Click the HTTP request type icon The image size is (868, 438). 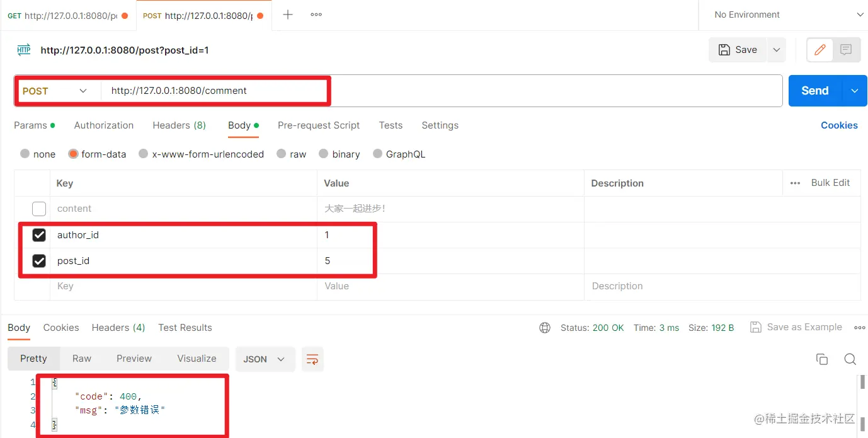[x=24, y=50]
